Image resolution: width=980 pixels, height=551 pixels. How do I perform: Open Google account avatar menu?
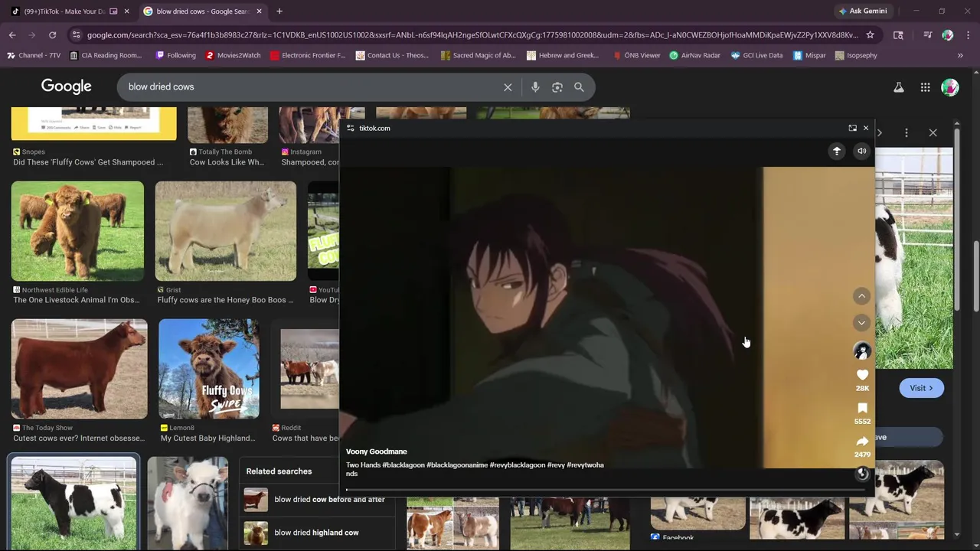[x=950, y=87]
